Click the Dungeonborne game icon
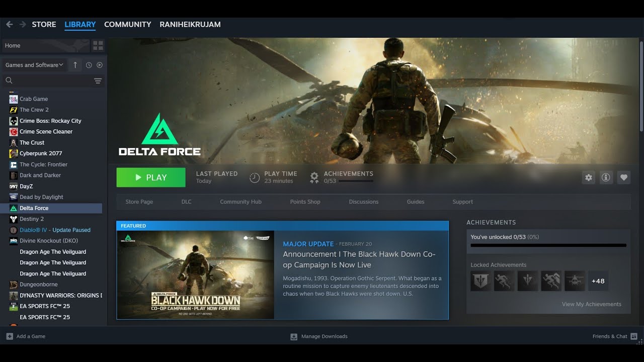This screenshot has height=362, width=644. point(14,285)
